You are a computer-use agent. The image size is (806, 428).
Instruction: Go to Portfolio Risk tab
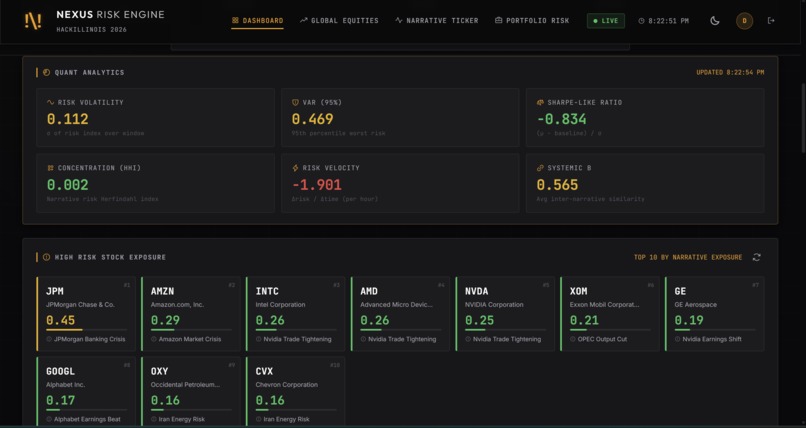(532, 21)
